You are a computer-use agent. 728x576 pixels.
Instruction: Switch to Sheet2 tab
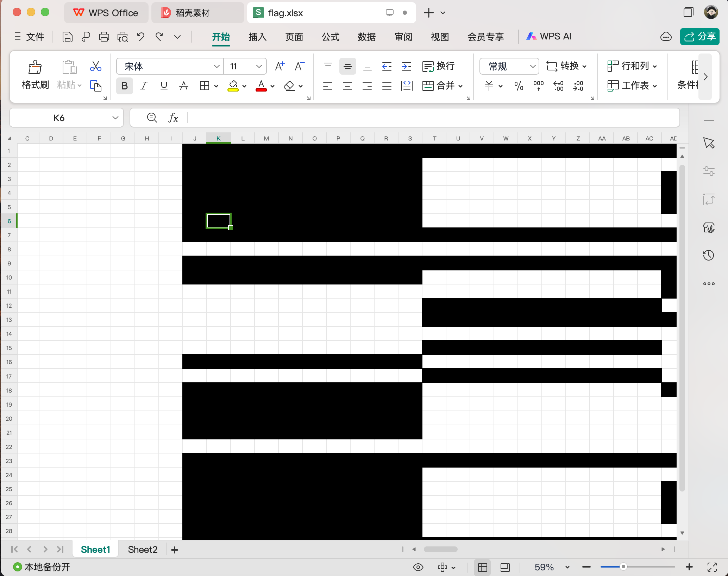143,550
